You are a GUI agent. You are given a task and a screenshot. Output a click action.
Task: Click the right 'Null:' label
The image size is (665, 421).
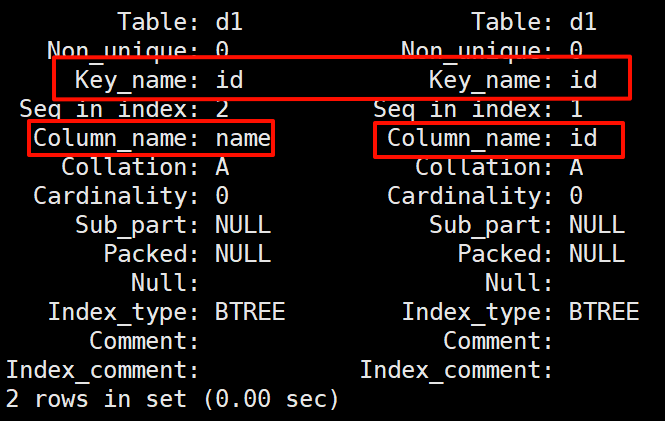click(x=519, y=283)
